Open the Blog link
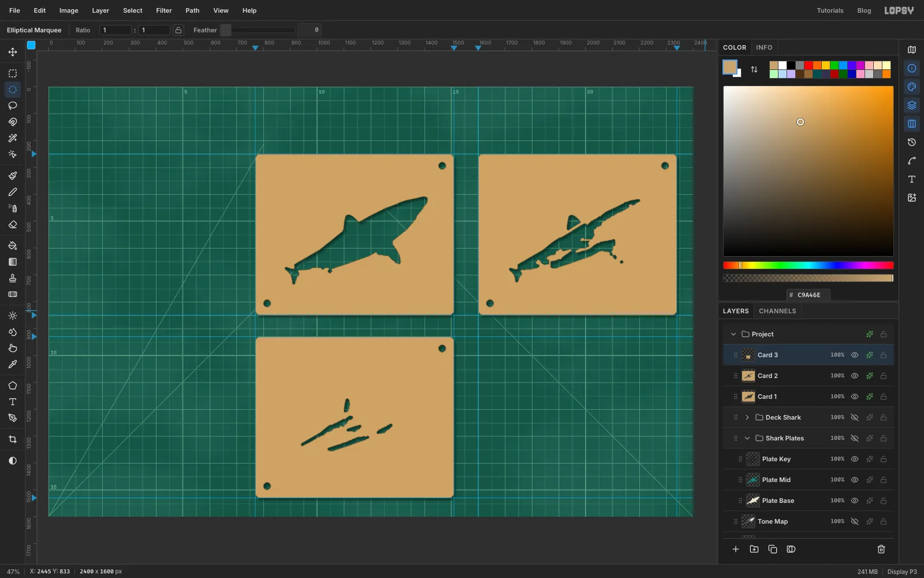This screenshot has height=578, width=924. coord(864,10)
